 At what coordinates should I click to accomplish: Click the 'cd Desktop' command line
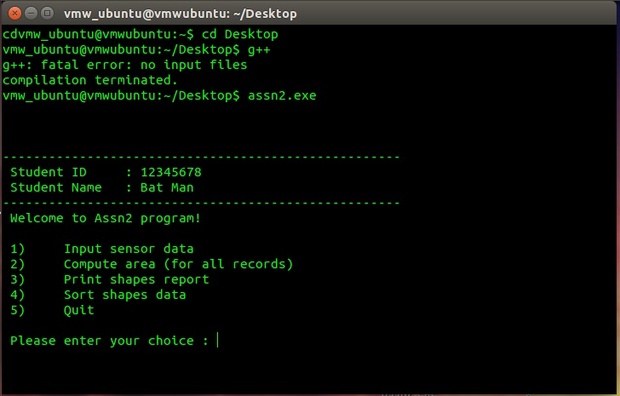[x=140, y=34]
